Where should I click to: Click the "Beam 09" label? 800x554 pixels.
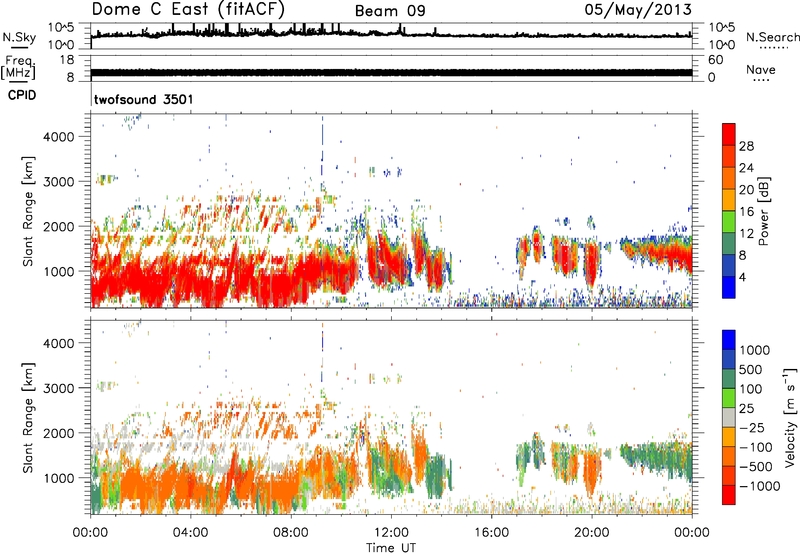pyautogui.click(x=390, y=11)
